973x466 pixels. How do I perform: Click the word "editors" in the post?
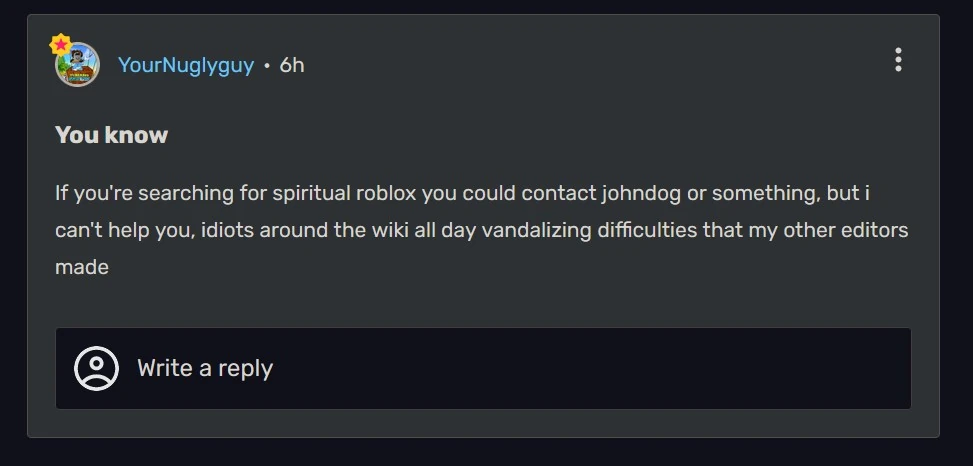[x=872, y=230]
